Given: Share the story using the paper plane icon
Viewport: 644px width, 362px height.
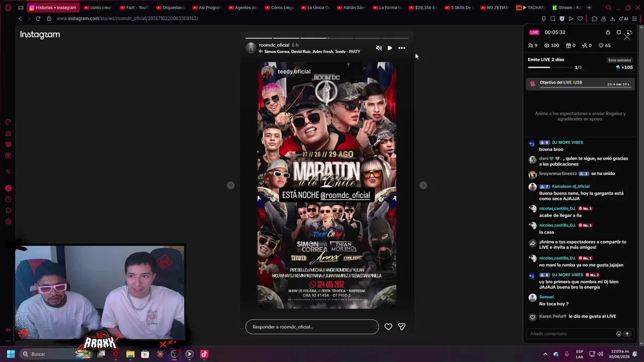Looking at the screenshot, I should [x=401, y=327].
